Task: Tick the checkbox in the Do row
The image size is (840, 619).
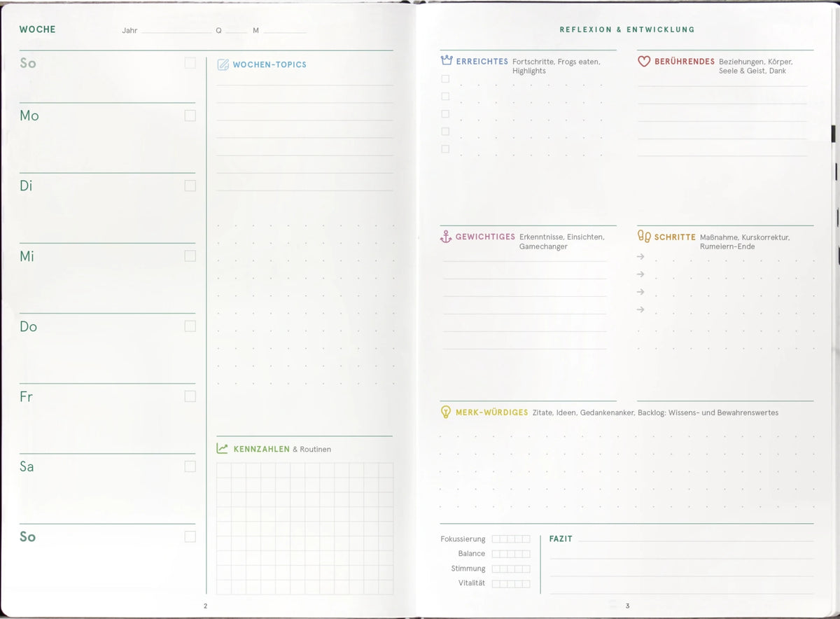Action: (x=190, y=326)
